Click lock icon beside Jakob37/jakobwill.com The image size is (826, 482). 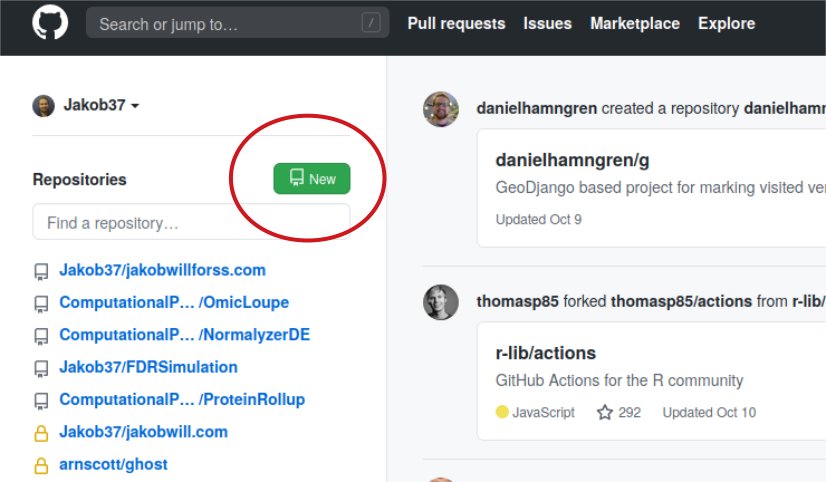[41, 433]
